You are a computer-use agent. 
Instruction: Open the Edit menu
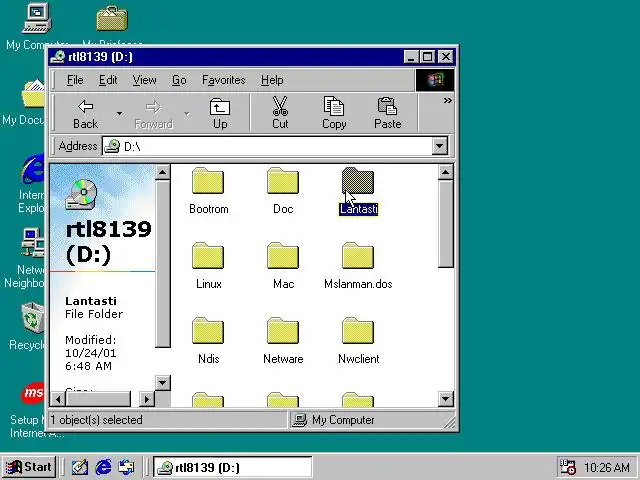(x=108, y=80)
